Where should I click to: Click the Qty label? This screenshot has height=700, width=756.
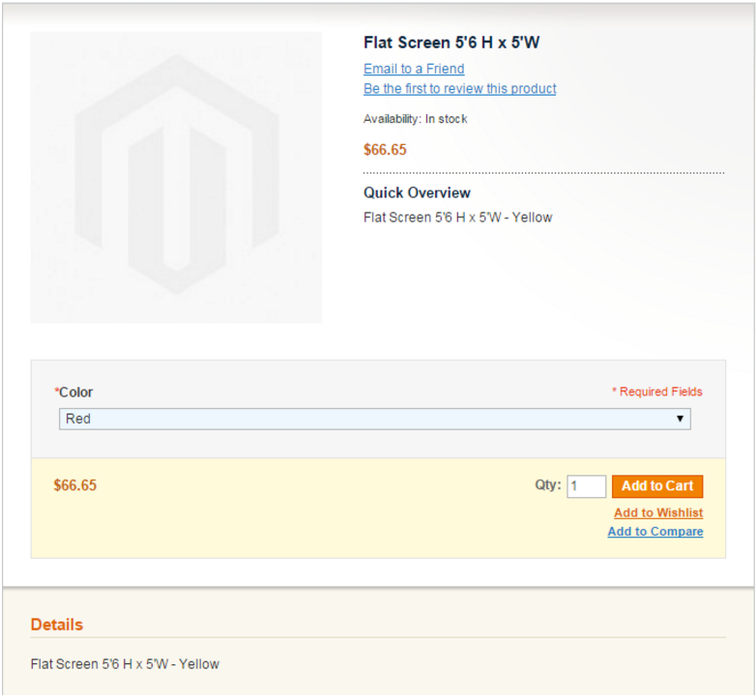tap(548, 484)
